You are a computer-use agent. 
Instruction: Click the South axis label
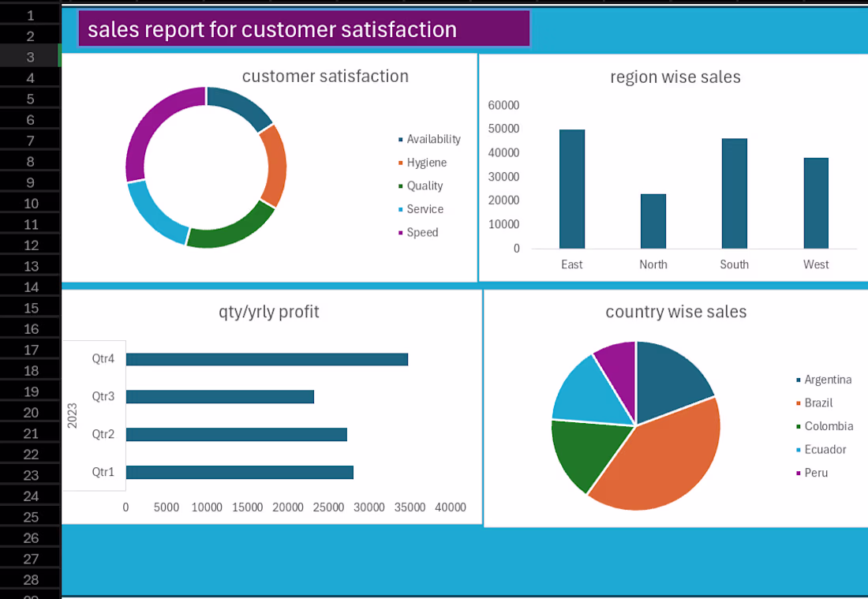734,264
